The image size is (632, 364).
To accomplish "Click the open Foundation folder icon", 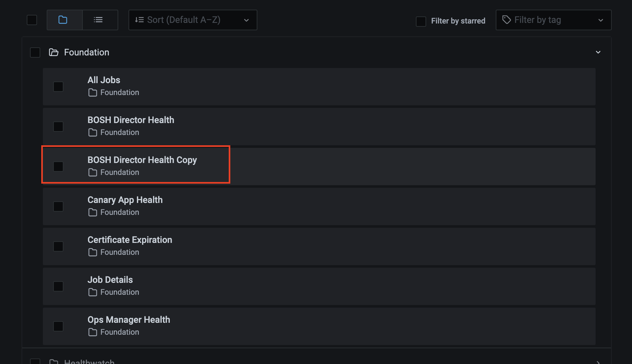I will point(53,53).
